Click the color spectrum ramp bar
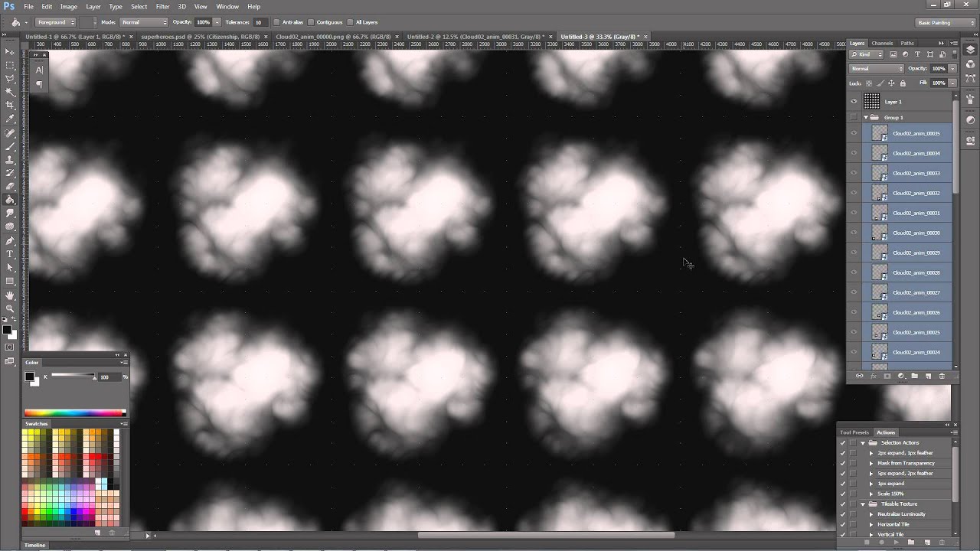The width and height of the screenshot is (980, 551). [x=75, y=413]
